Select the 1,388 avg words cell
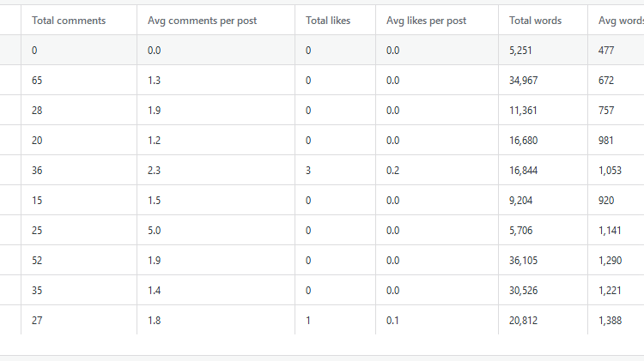 tap(611, 321)
